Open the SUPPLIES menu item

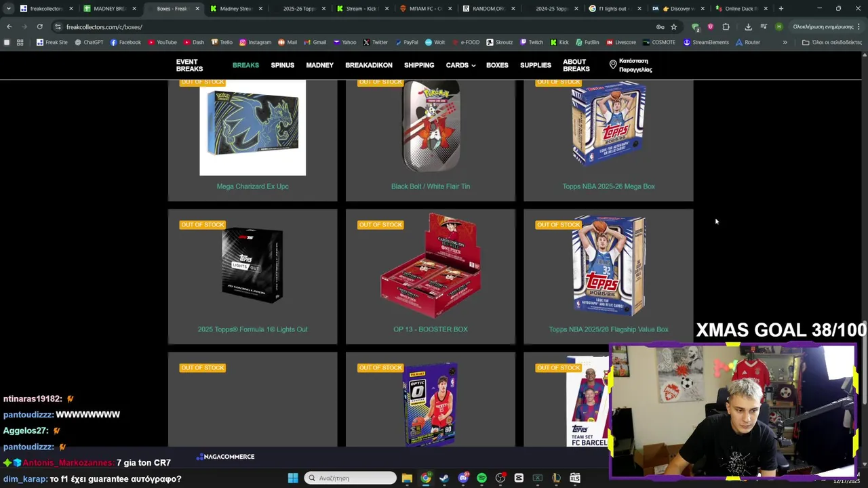click(536, 65)
